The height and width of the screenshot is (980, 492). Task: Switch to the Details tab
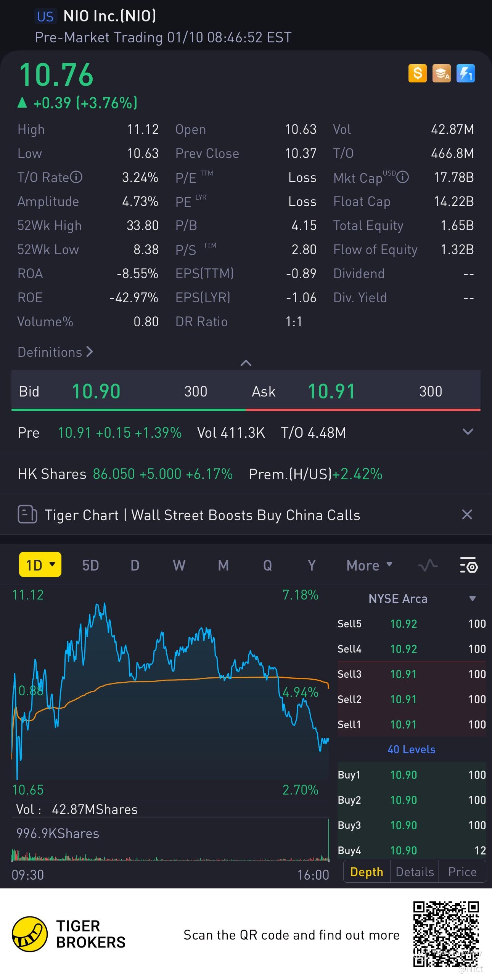coord(415,872)
